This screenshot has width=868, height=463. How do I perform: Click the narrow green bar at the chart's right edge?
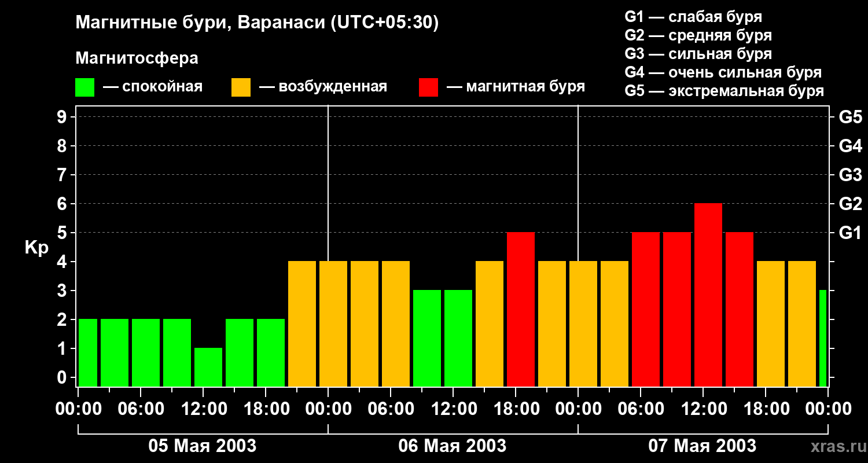tap(823, 339)
